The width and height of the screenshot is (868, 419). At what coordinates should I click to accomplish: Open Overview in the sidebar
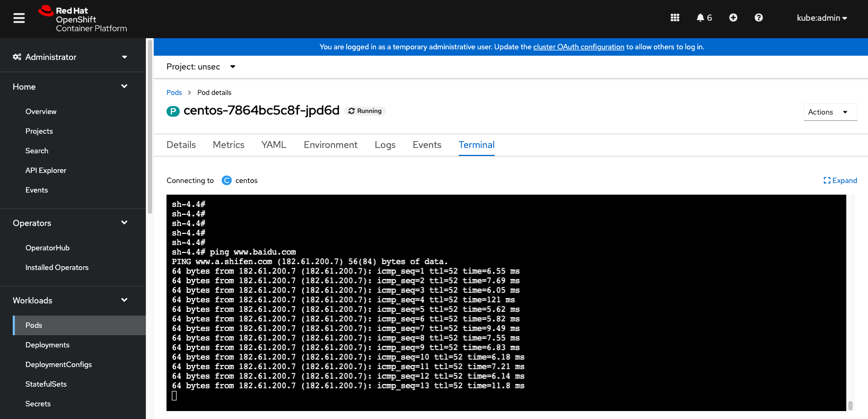click(41, 111)
